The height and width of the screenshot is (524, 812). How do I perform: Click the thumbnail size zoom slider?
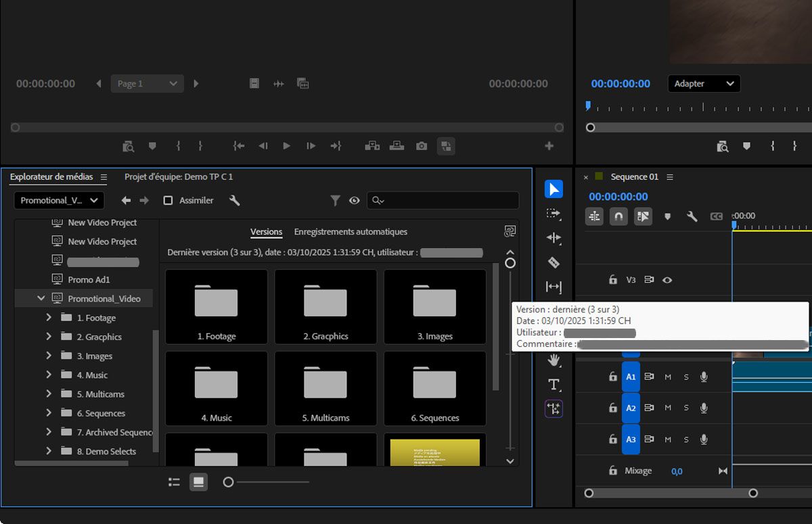coord(229,482)
